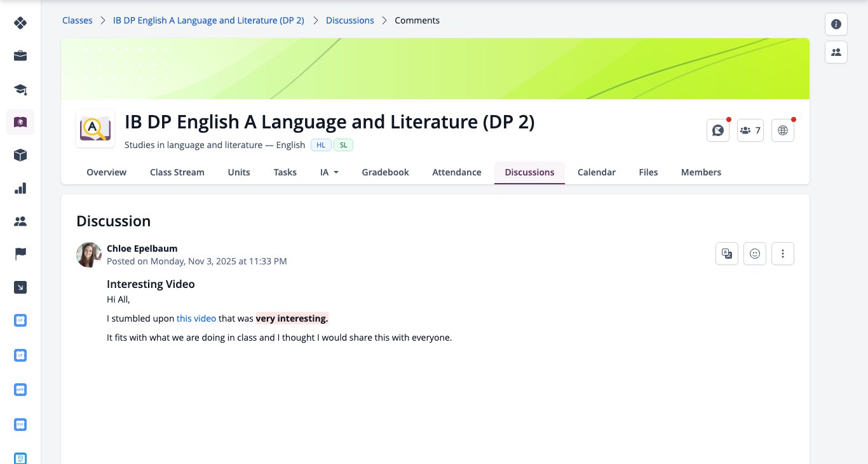
Task: Click the Classes breadcrumb link
Action: [78, 20]
